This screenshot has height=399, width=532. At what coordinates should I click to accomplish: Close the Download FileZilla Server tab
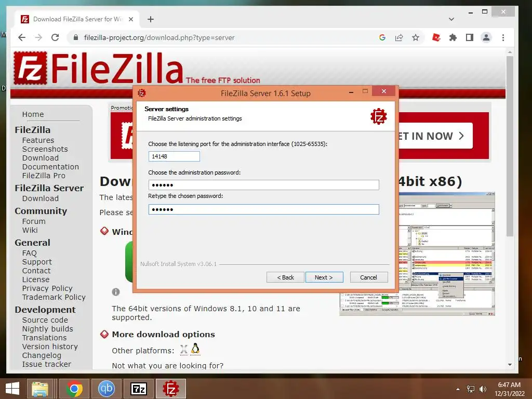(x=130, y=19)
